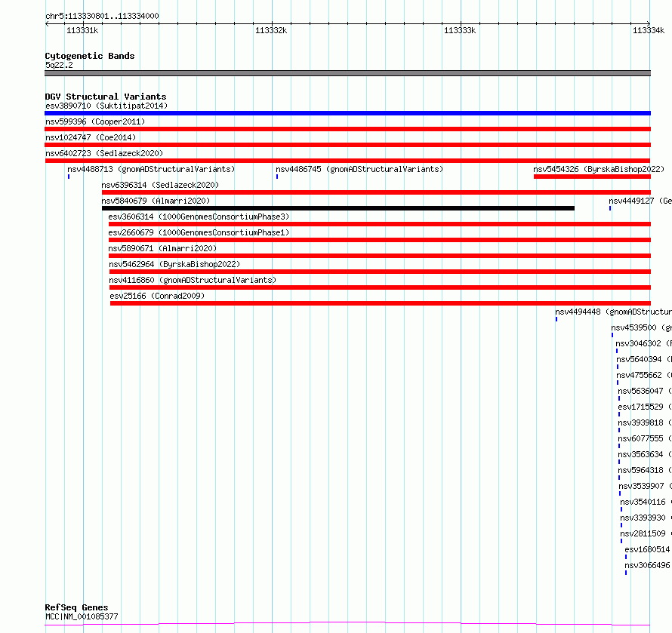Click the nsv5840679 (Almarri2020) label
672x633 pixels.
156,201
